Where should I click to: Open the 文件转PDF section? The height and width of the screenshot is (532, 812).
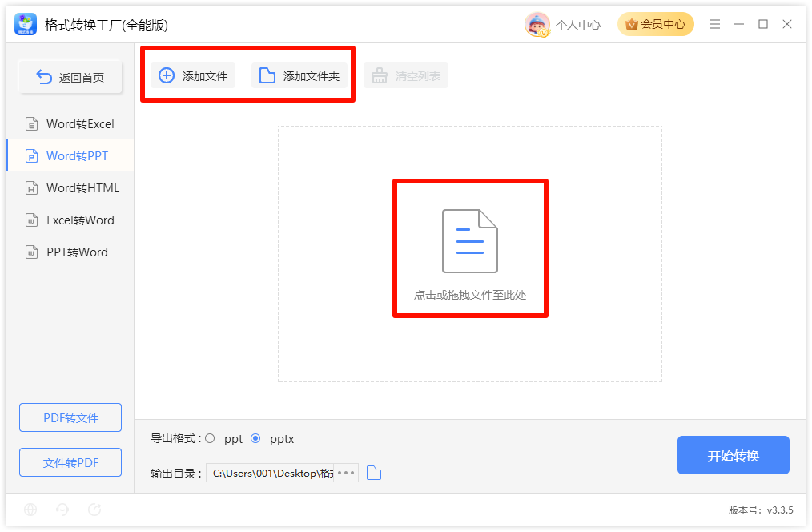[x=70, y=462]
